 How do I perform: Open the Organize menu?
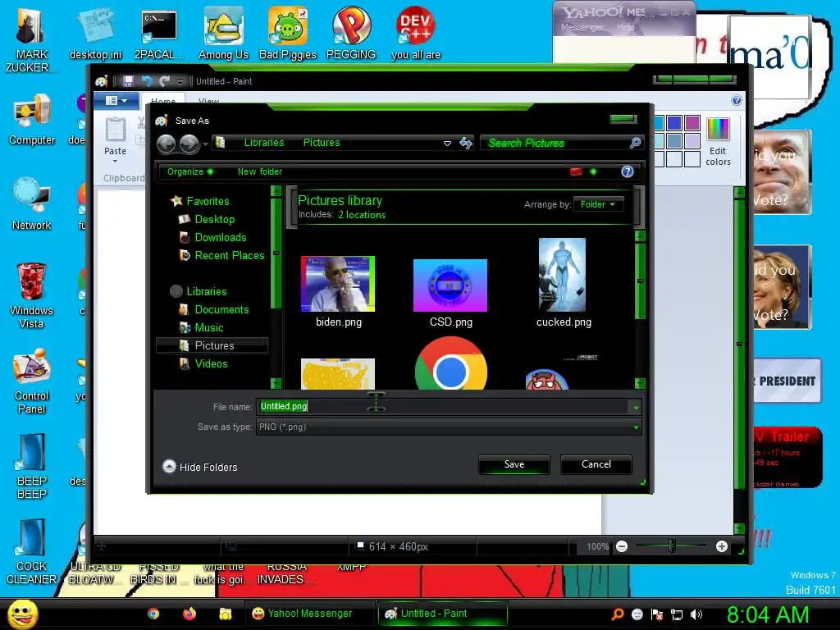click(x=190, y=171)
